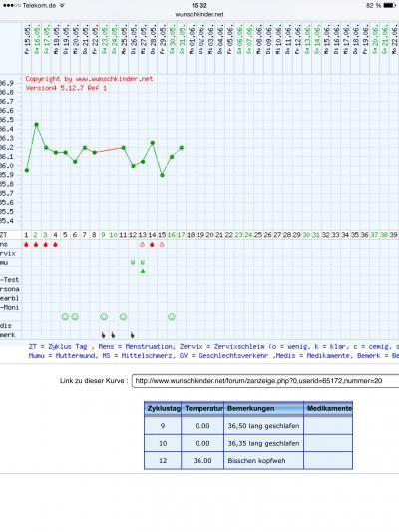Select the cycle day 2 temperature peak point
This screenshot has height=532, width=399.
(36, 125)
